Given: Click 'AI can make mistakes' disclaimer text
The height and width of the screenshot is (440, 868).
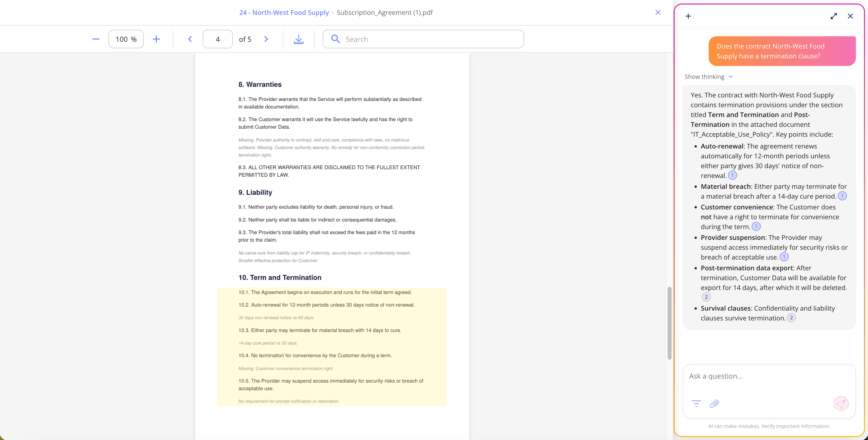Looking at the screenshot, I should pos(769,426).
